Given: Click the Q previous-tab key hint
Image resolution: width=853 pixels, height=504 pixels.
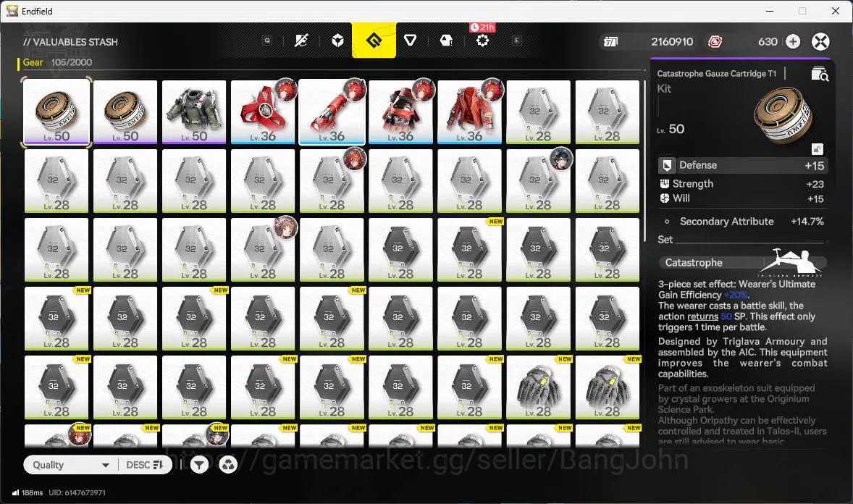Looking at the screenshot, I should pos(267,41).
